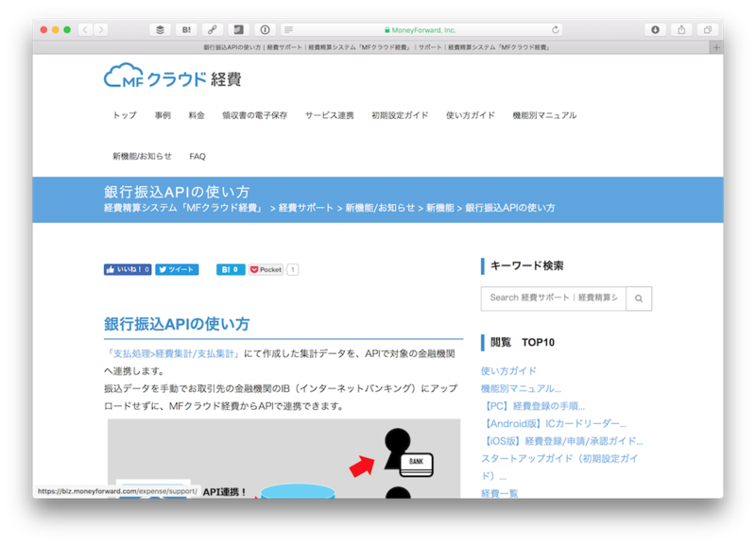Click the API連携 diagram image
This screenshot has width=756, height=545.
[x=283, y=458]
